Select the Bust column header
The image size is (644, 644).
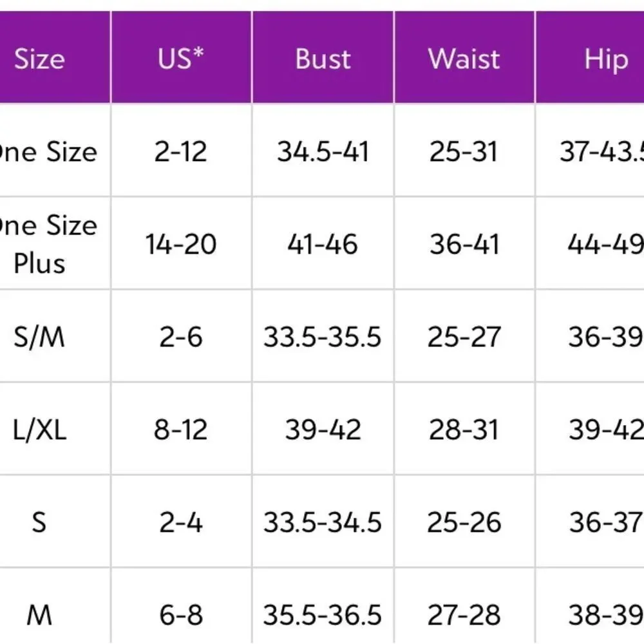(323, 59)
